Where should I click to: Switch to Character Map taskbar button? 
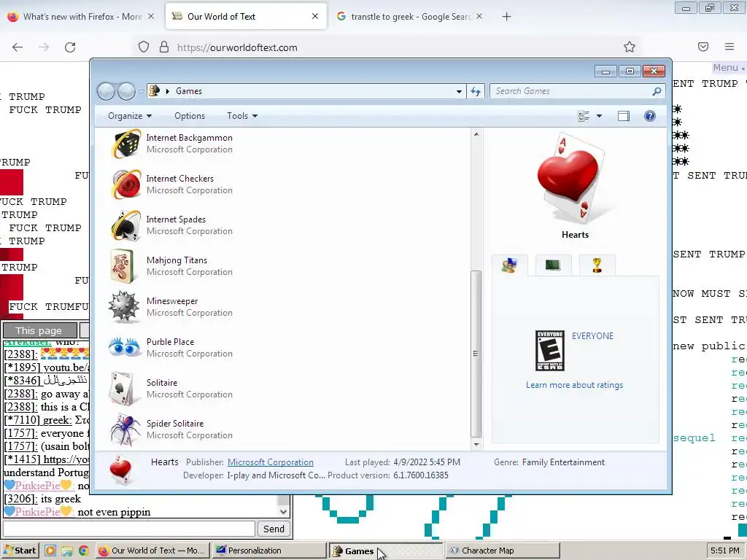pyautogui.click(x=503, y=551)
